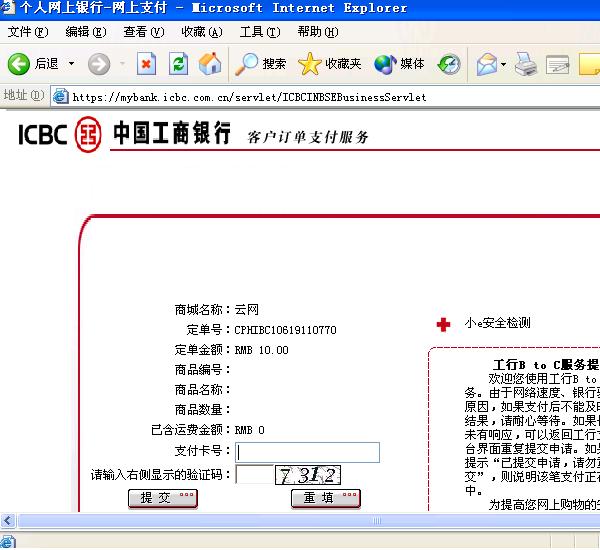Click the horizontal scrollbar left arrow
Screen dimensions: 600x550
pos(8,521)
